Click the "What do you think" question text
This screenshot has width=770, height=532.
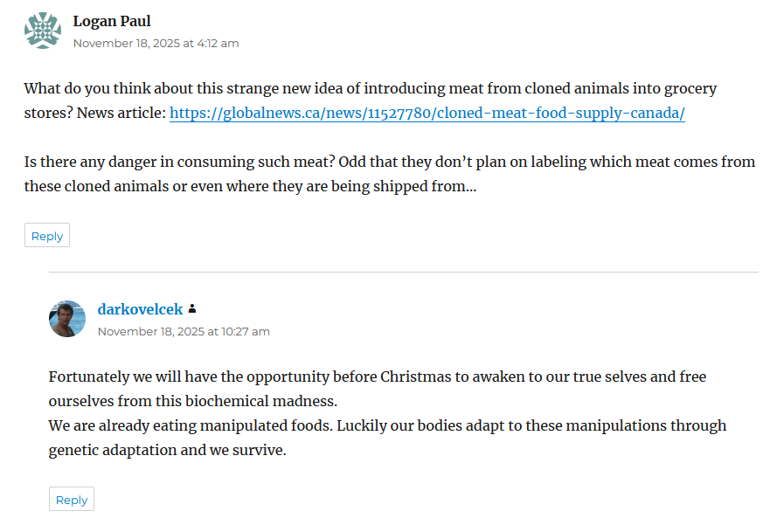tap(262, 89)
